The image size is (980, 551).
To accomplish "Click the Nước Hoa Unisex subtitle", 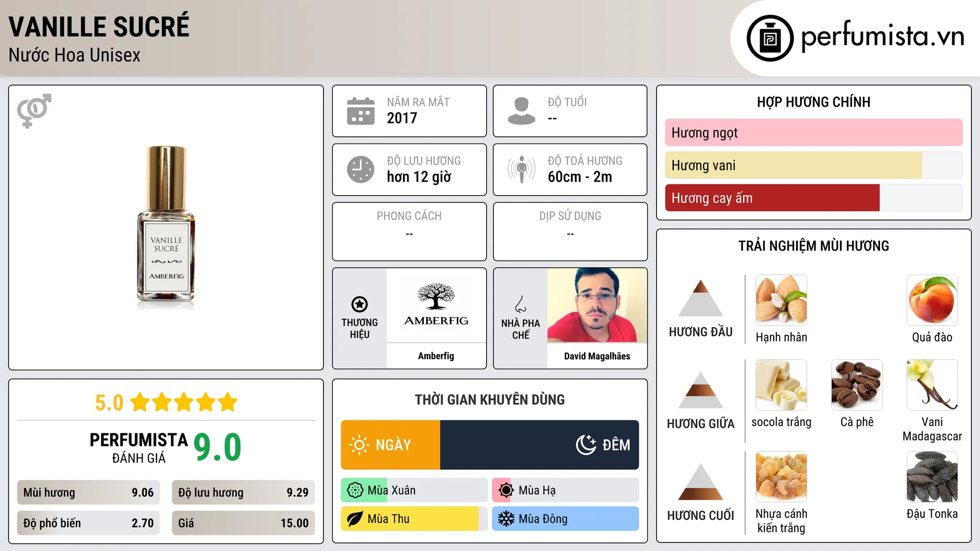I will click(x=75, y=55).
